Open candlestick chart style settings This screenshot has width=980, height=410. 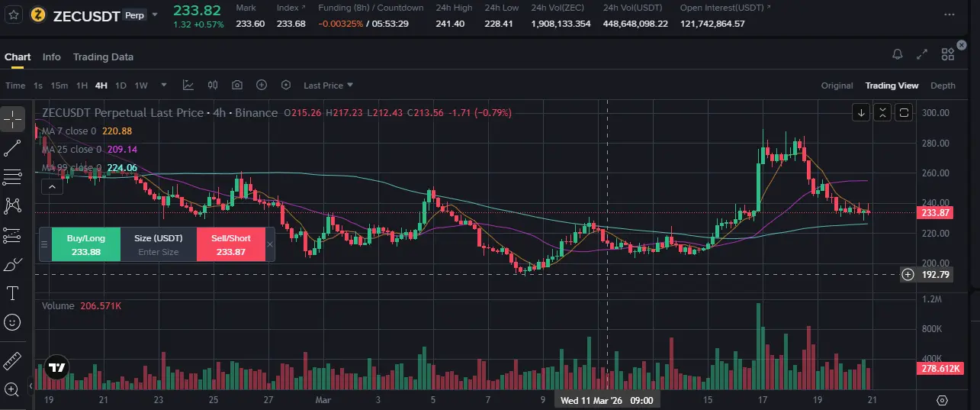(213, 86)
